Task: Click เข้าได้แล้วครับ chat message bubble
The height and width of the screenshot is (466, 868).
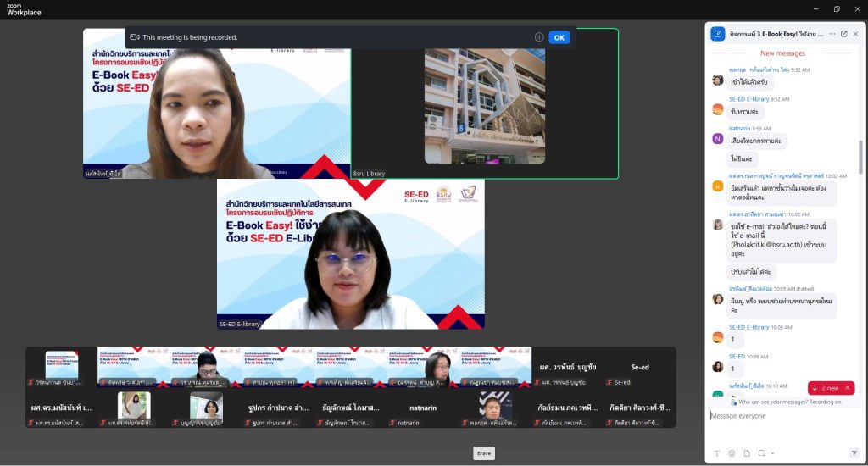Action: coord(749,82)
